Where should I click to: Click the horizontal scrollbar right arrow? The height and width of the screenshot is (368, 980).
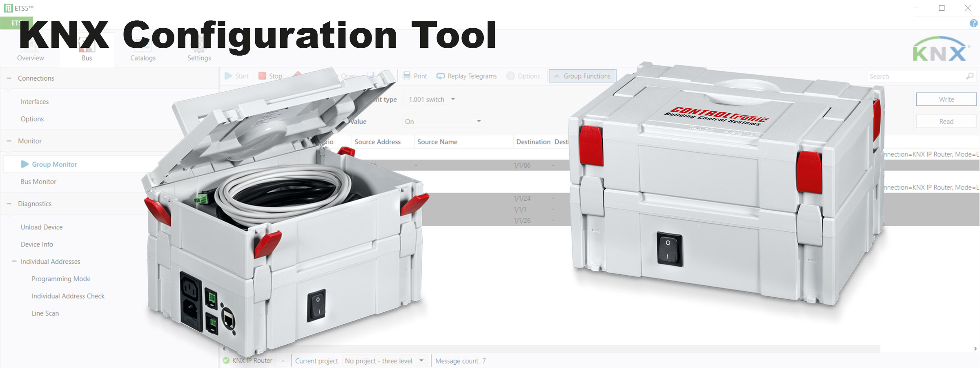(975, 349)
